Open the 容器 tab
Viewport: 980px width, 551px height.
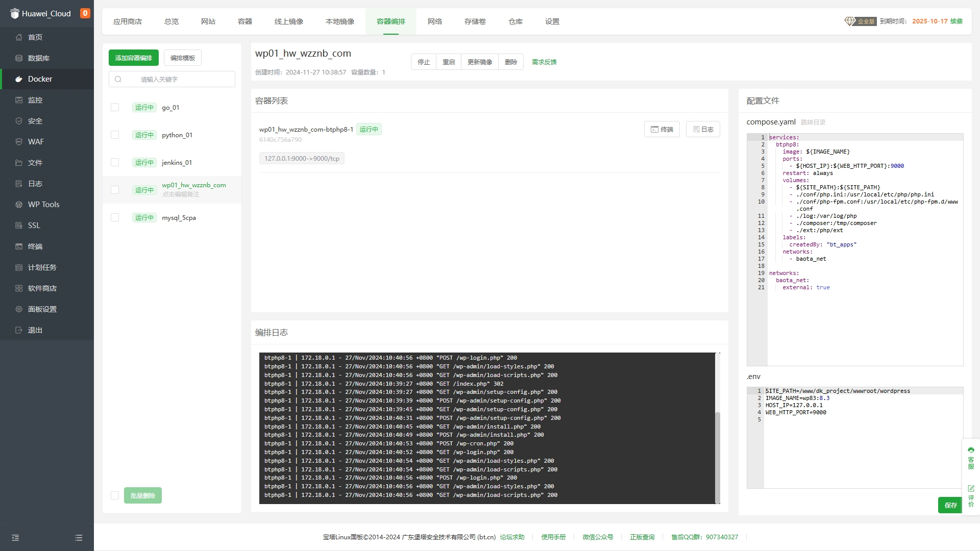[245, 21]
